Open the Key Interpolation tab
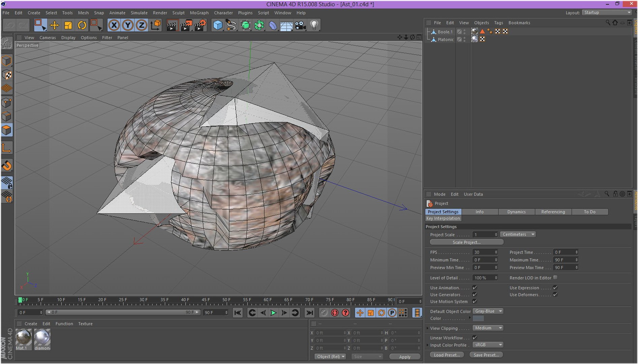The height and width of the screenshot is (364, 638). click(x=443, y=218)
